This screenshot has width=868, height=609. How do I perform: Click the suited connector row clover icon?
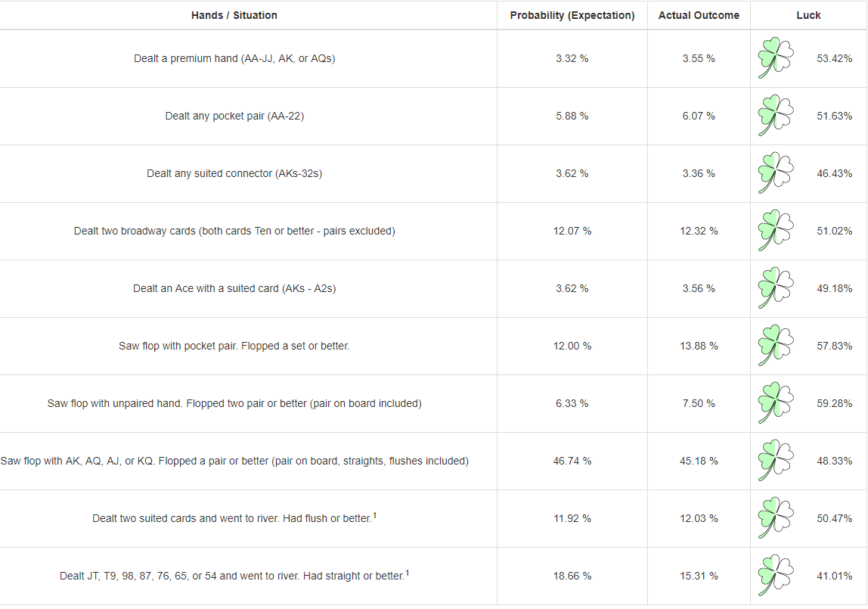(x=776, y=173)
